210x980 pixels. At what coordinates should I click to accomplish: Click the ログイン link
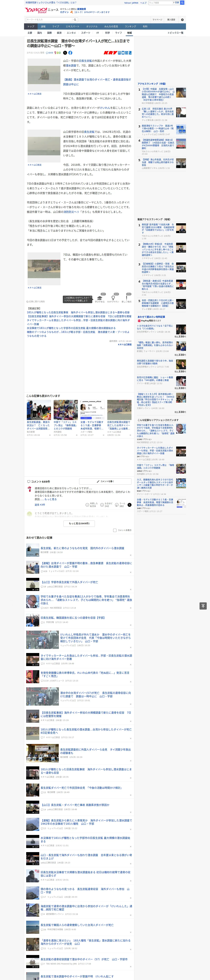[64, 12]
